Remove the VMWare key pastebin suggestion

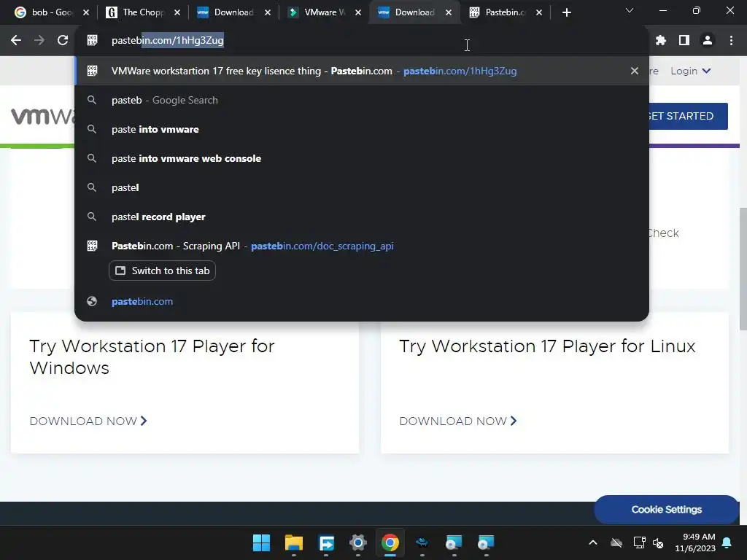point(634,71)
